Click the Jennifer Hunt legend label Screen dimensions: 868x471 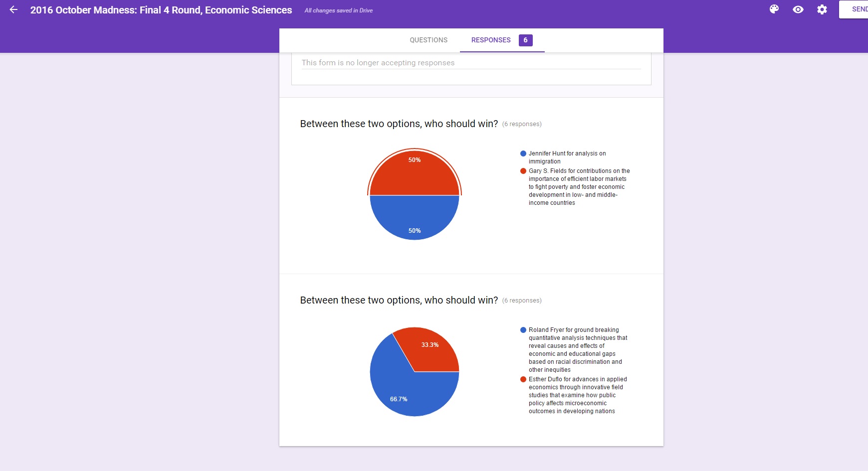[x=567, y=157]
